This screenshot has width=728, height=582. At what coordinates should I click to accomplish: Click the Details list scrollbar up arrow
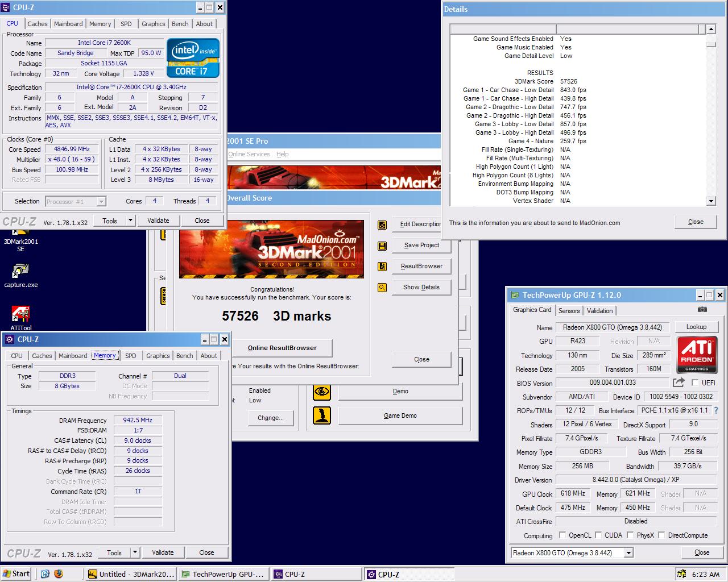pos(711,29)
